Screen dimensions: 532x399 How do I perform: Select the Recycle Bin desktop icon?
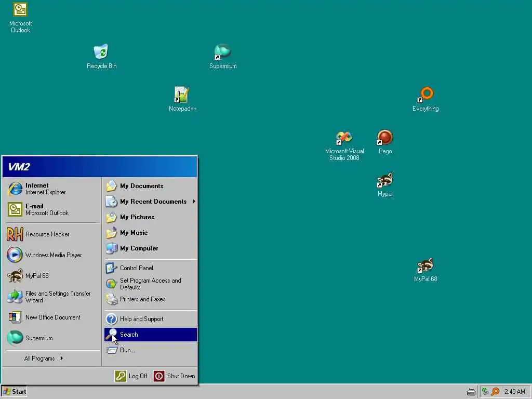(101, 56)
